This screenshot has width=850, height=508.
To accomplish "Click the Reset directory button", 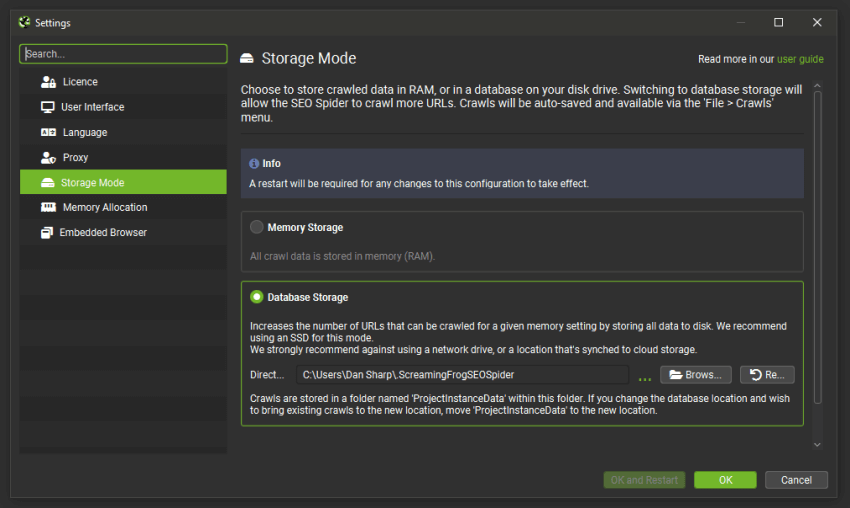I will coord(767,375).
